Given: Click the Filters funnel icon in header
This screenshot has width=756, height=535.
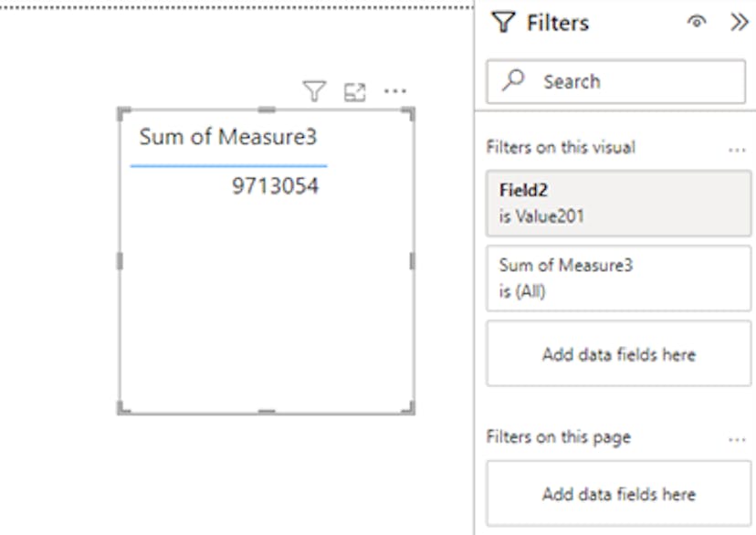Looking at the screenshot, I should [x=503, y=22].
